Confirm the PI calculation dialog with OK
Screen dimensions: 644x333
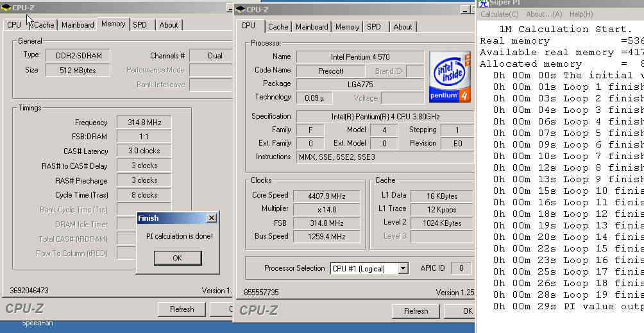click(x=178, y=258)
